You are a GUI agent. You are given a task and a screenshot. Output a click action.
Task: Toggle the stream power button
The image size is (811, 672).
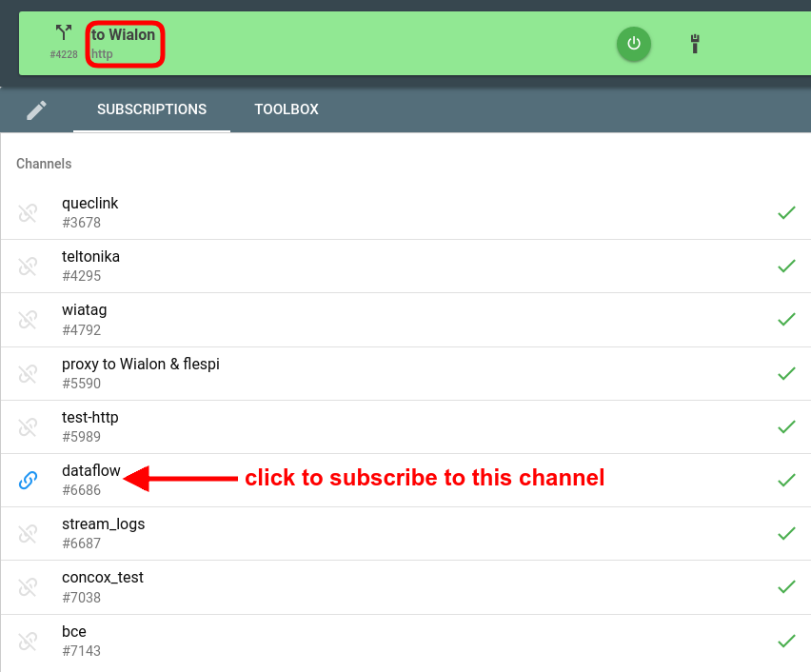click(x=634, y=44)
